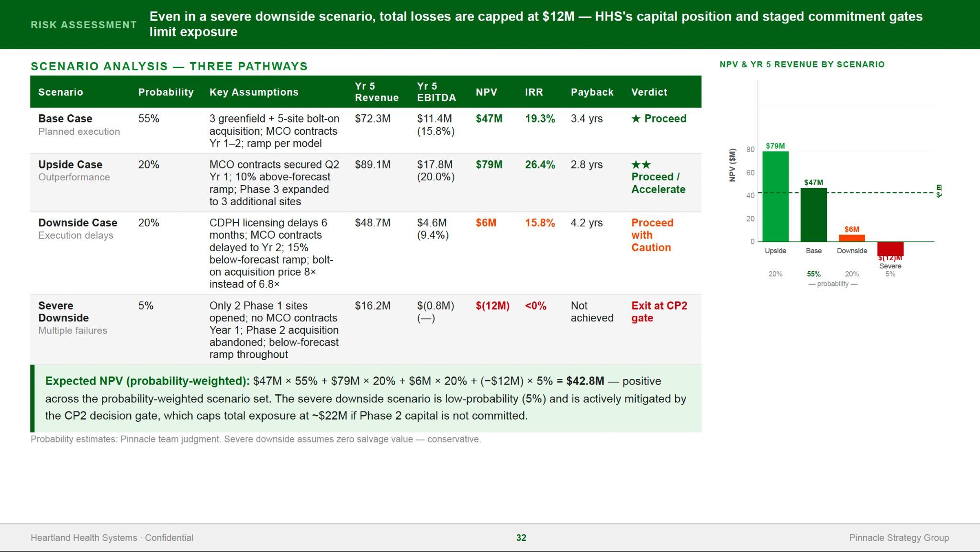Select the Upside $79M green bar
This screenshot has height=552, width=980.
point(775,197)
